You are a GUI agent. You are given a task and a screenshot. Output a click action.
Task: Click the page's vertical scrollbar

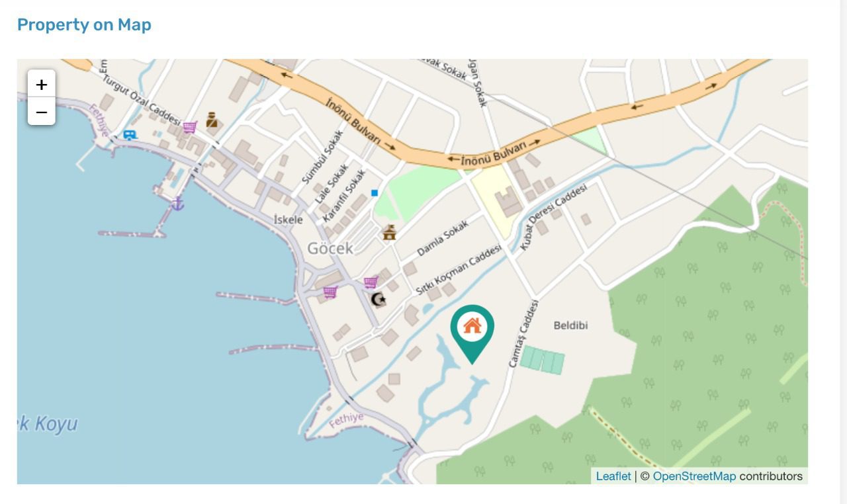[x=844, y=252]
